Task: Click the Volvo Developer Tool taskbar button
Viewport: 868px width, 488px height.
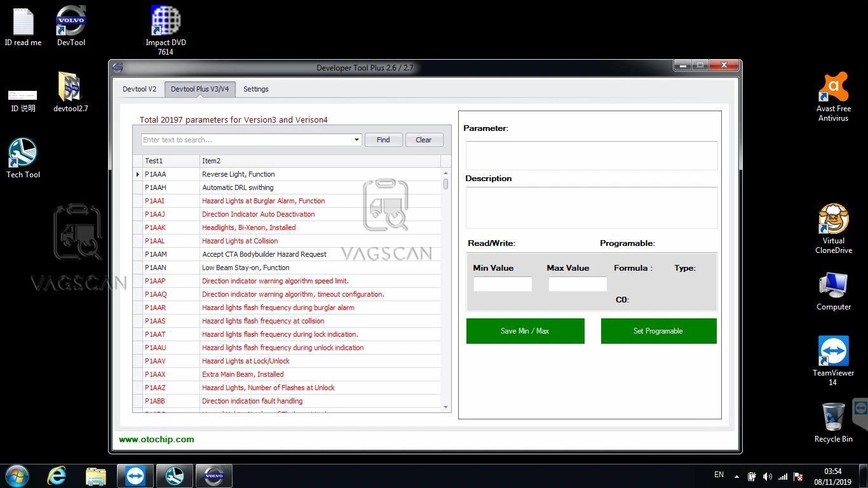Action: click(x=214, y=476)
